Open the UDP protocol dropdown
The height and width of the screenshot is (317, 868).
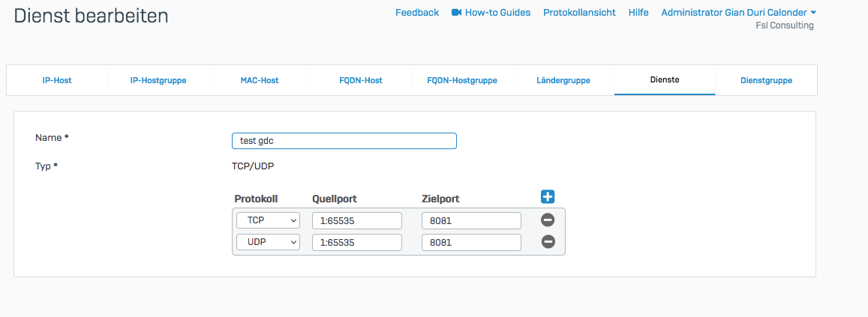tap(268, 242)
